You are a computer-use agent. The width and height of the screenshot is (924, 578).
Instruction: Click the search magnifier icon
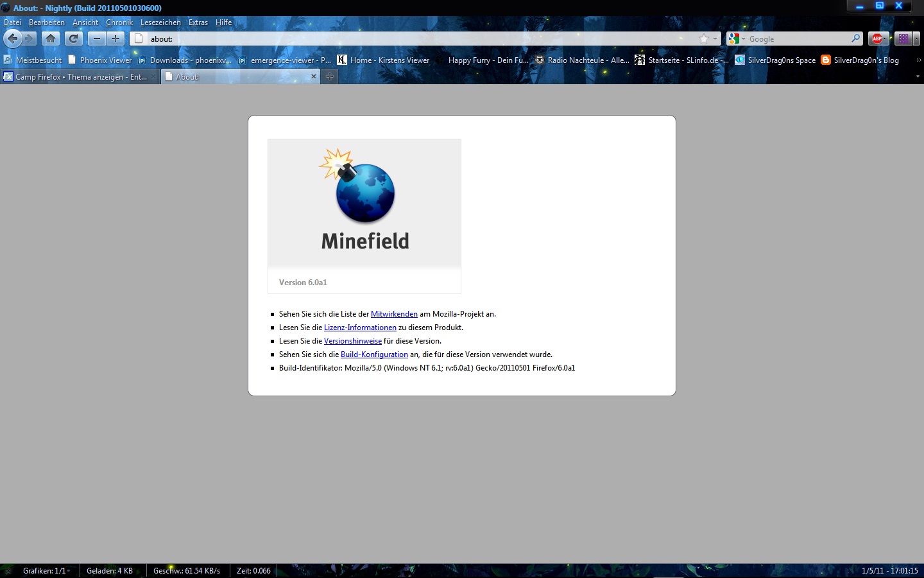pos(855,39)
